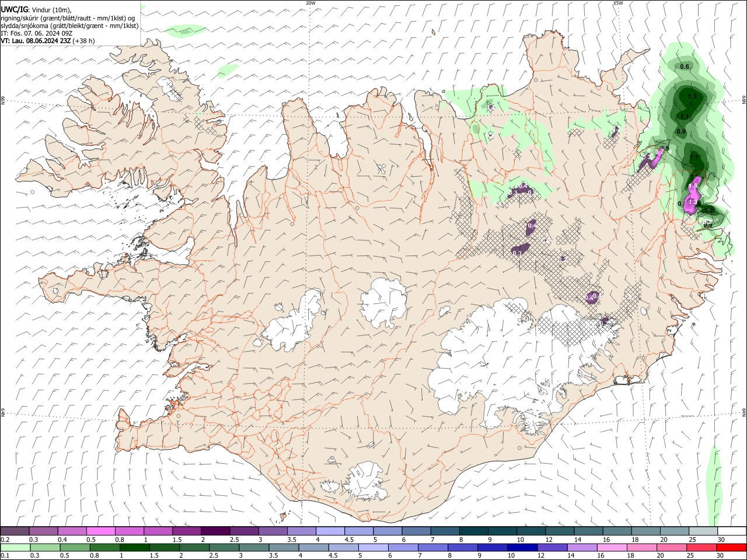
Task: Click the '1.3' precipitation value on the map
Action: click(692, 96)
